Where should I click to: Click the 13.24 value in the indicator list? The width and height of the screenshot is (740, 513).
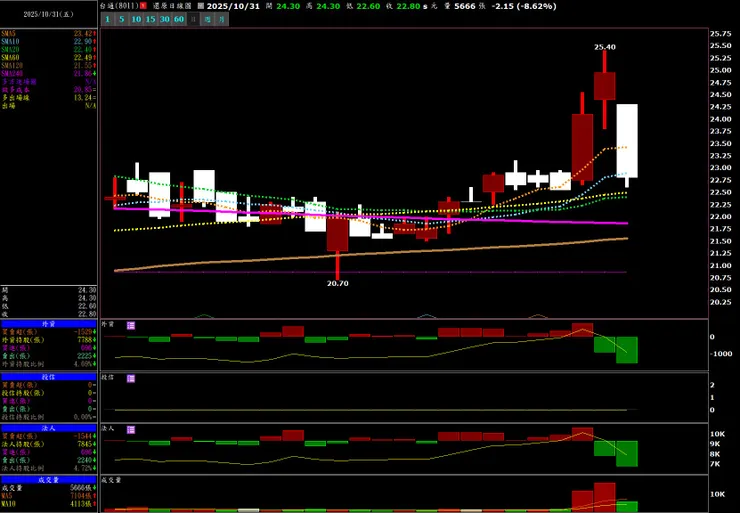click(x=83, y=98)
